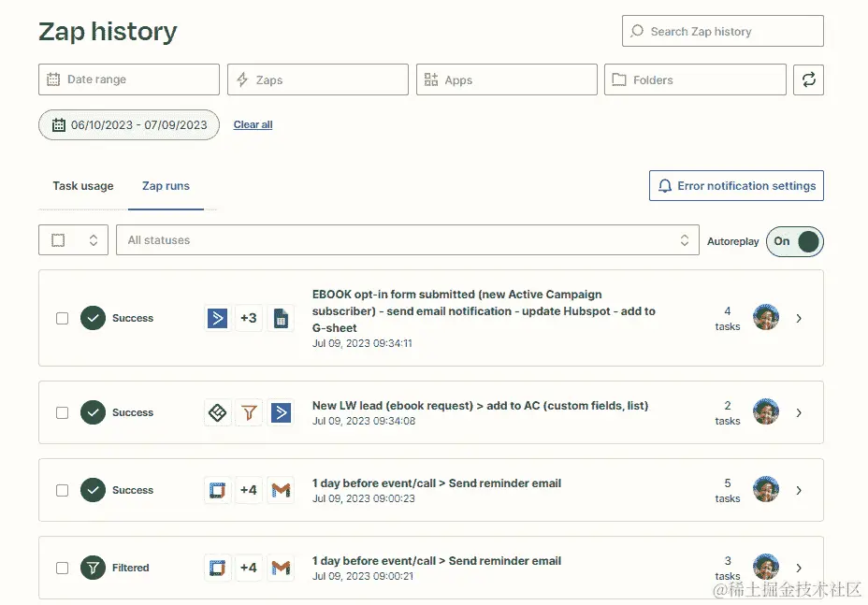Viewport: 868px width, 605px height.
Task: Open the bulk selection arrows dropdown
Action: pyautogui.click(x=94, y=240)
